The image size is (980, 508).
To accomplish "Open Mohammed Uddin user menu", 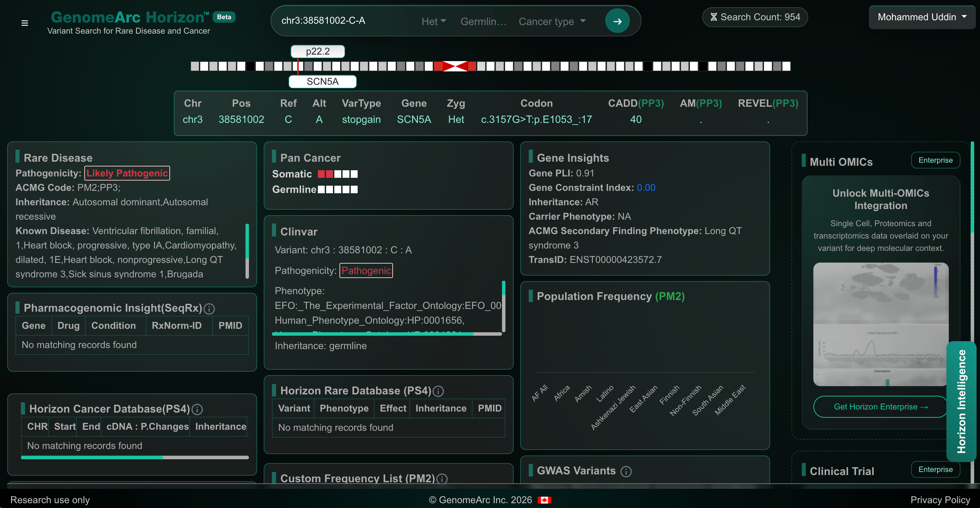I will click(921, 17).
